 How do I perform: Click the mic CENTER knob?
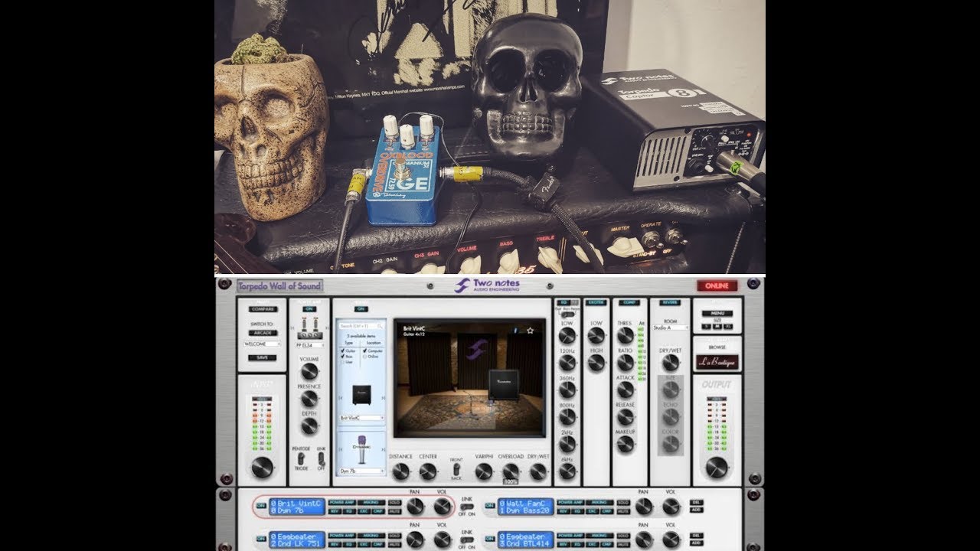click(x=428, y=471)
